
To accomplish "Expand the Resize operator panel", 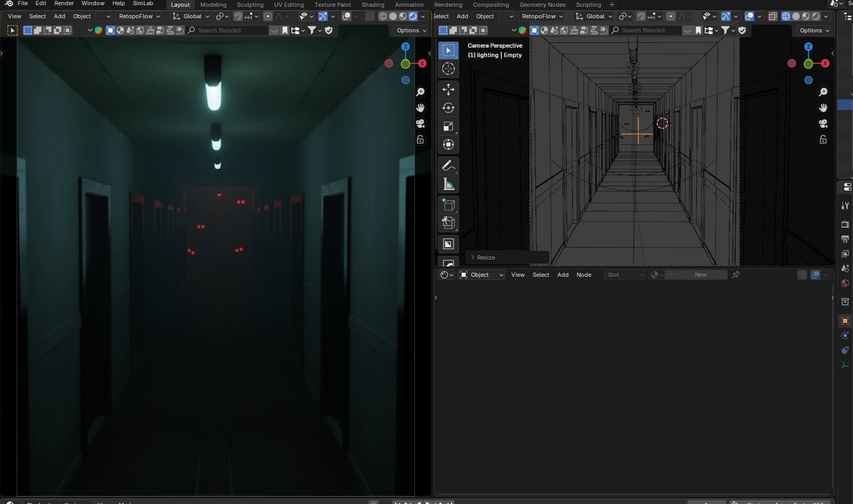I will pos(507,257).
